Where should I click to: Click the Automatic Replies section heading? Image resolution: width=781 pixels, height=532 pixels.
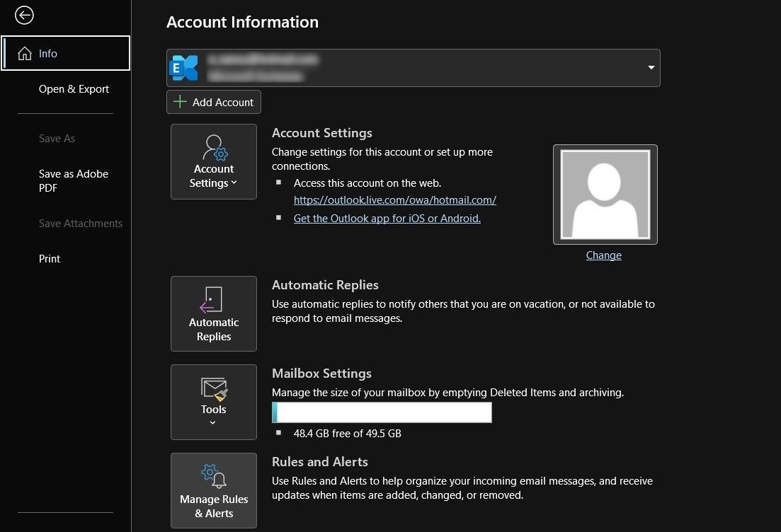pos(325,284)
